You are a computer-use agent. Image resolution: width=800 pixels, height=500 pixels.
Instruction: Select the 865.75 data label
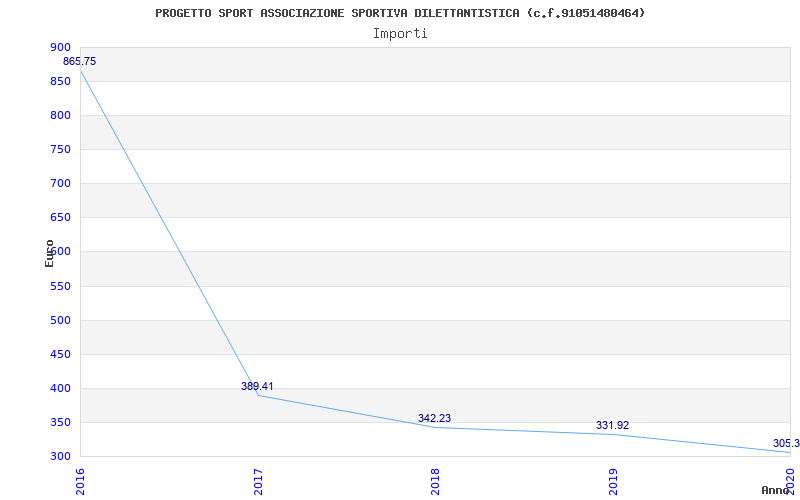tap(80, 61)
